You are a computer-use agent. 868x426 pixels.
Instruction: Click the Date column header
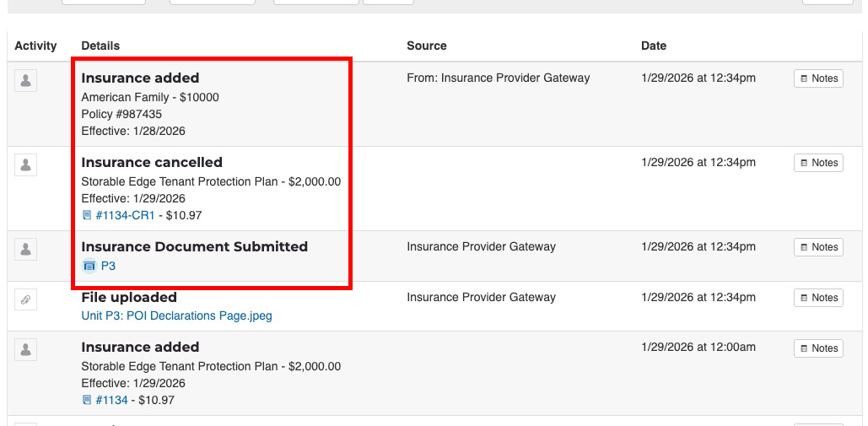tap(654, 46)
